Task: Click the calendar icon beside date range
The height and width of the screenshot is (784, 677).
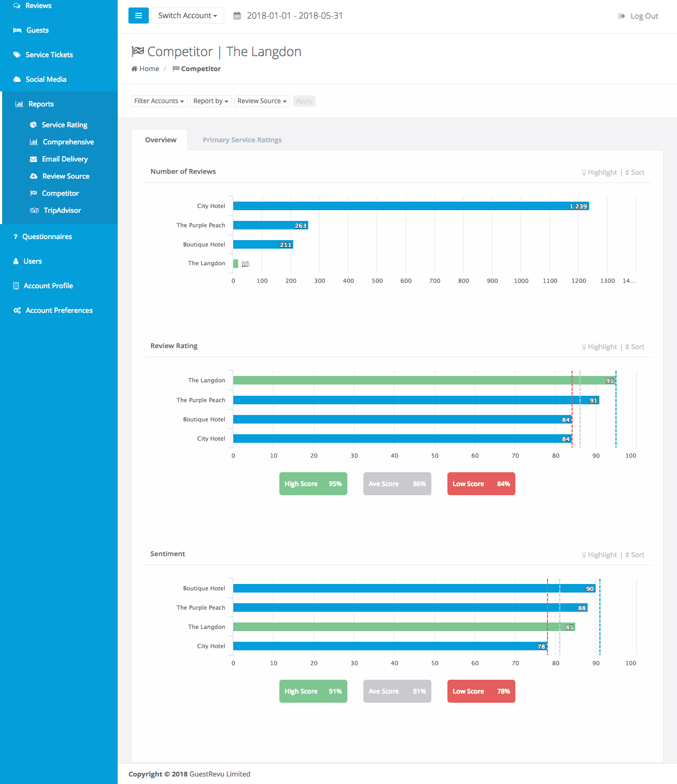Action: 237,16
